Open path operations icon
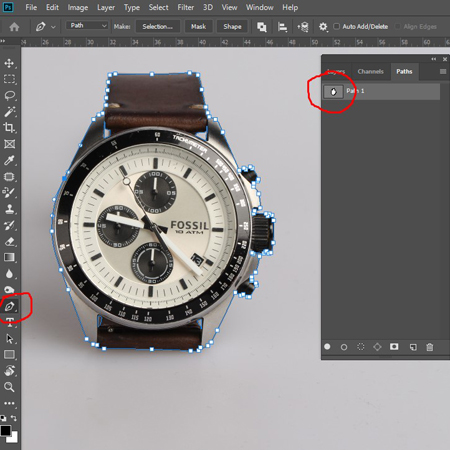The image size is (450, 450). 262,27
